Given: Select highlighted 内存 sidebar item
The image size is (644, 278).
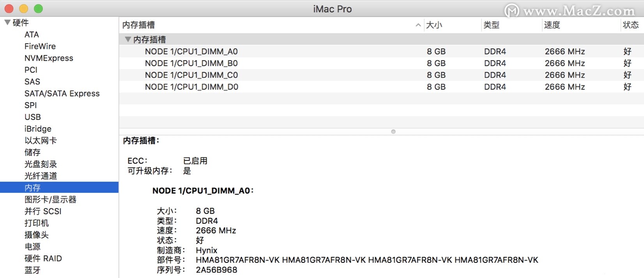Looking at the screenshot, I should point(59,187).
